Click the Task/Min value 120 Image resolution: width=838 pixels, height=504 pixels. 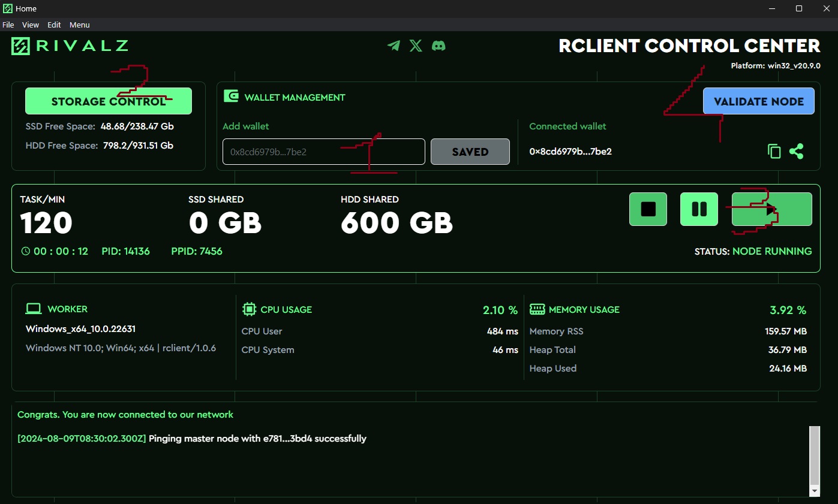(x=47, y=223)
